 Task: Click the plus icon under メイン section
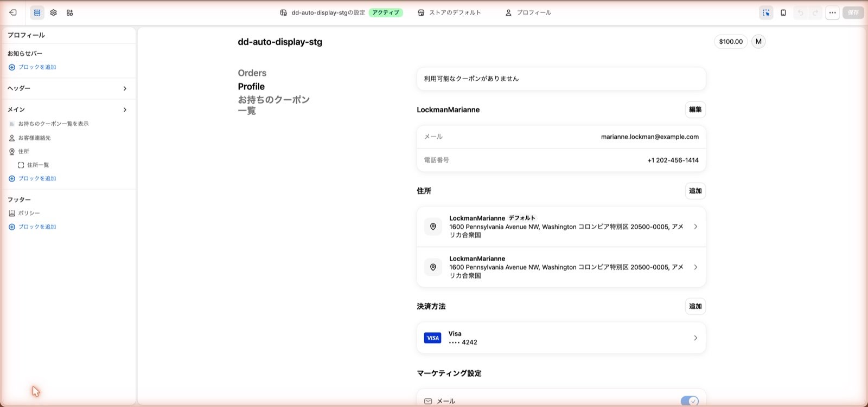coord(12,178)
